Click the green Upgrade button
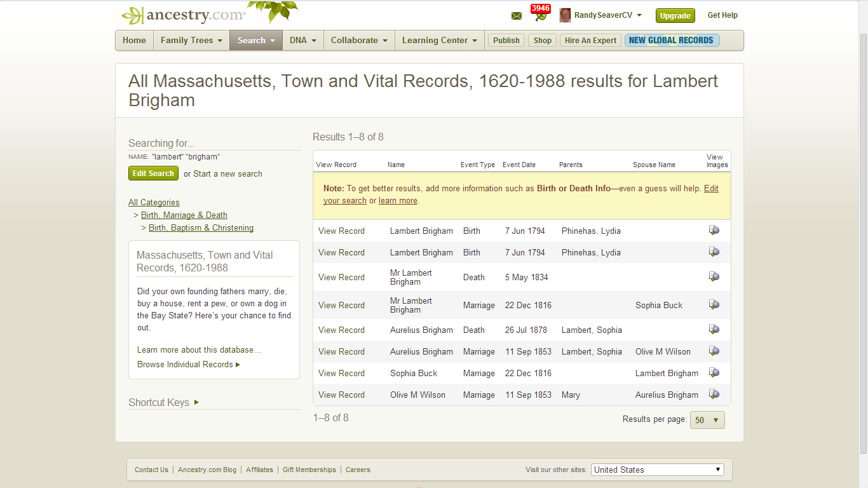 click(x=675, y=16)
